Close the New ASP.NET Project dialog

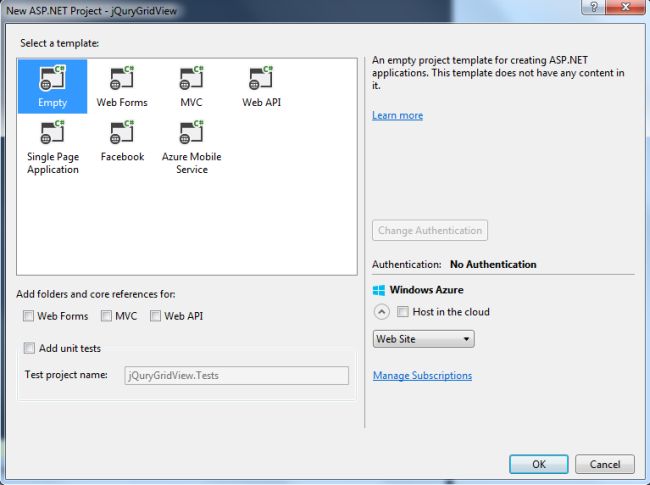click(626, 7)
